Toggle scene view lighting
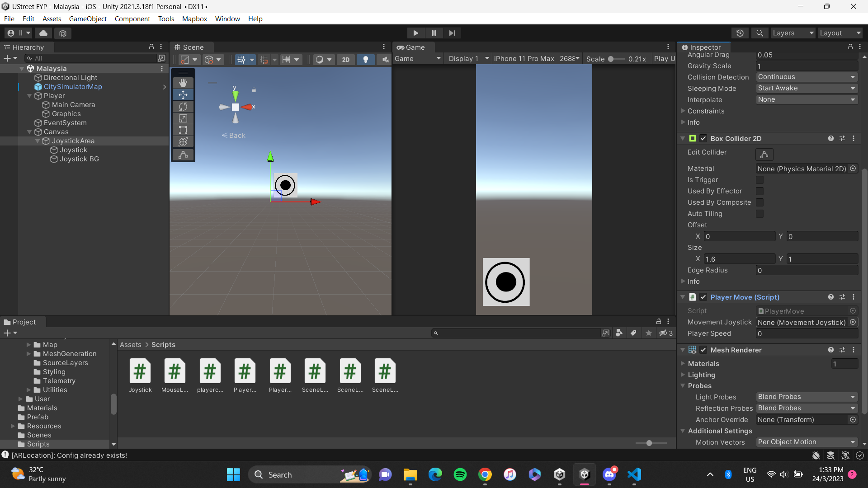Image resolution: width=868 pixels, height=488 pixels. 365,59
